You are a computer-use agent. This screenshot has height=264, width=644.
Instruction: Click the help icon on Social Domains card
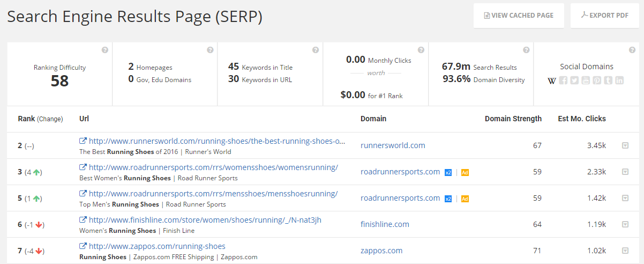coord(632,50)
